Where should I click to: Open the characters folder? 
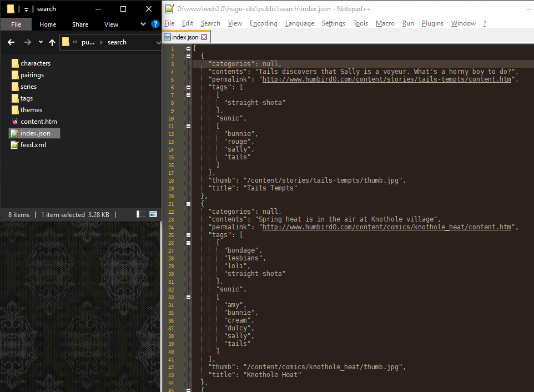coord(35,63)
